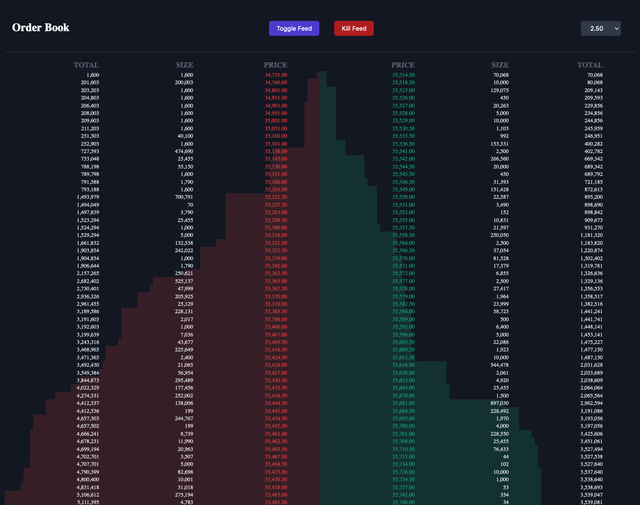Click the size value 275,194

[x=184, y=495]
